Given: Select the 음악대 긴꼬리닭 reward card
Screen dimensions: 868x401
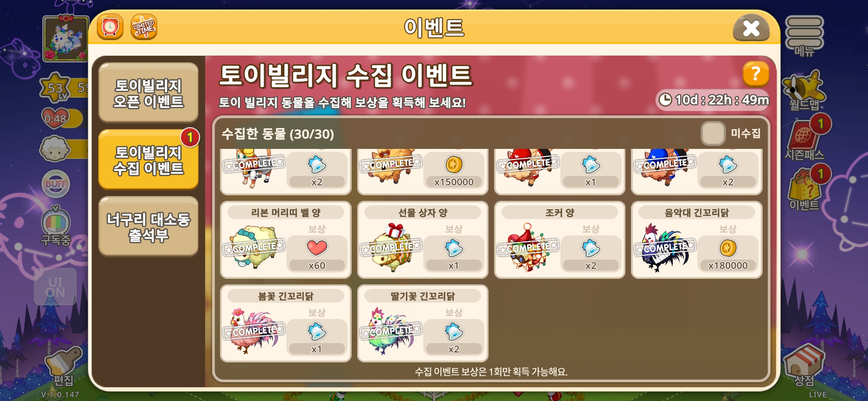Looking at the screenshot, I should [697, 240].
